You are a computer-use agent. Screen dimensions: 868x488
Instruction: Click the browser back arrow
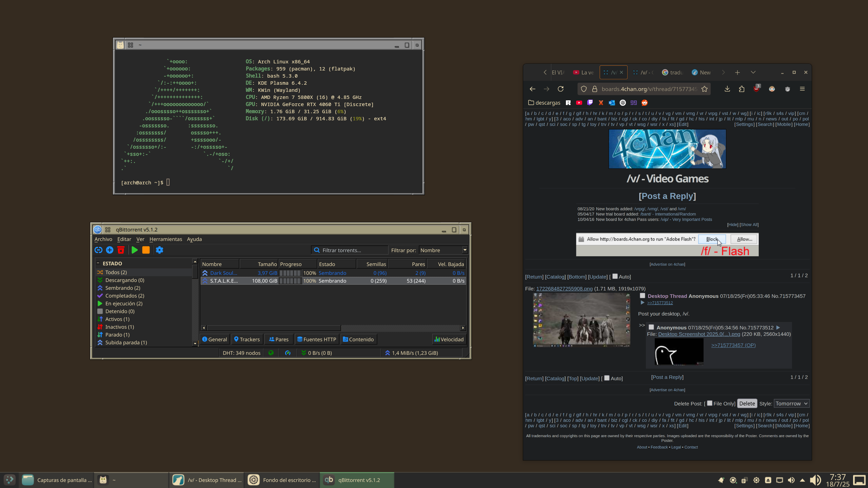(532, 89)
